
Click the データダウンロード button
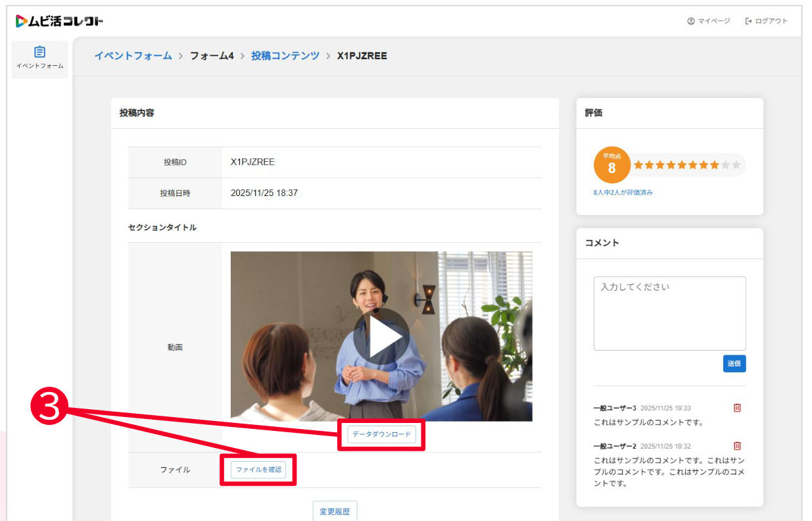tap(381, 434)
